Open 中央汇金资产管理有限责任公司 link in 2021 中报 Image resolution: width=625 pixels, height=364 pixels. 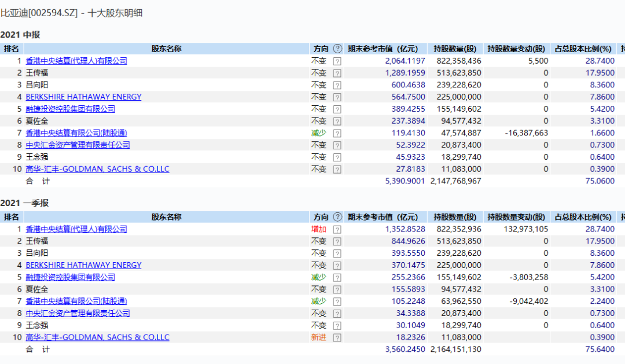pos(78,145)
